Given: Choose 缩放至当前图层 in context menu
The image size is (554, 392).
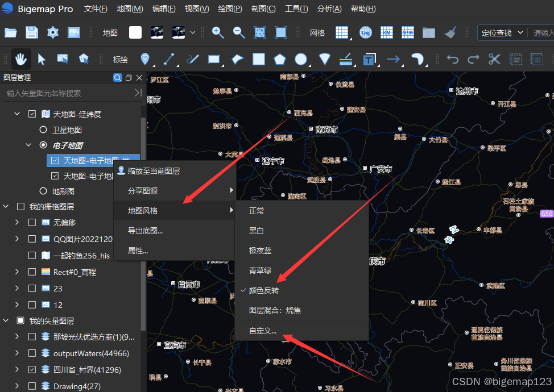Looking at the screenshot, I should (x=175, y=171).
